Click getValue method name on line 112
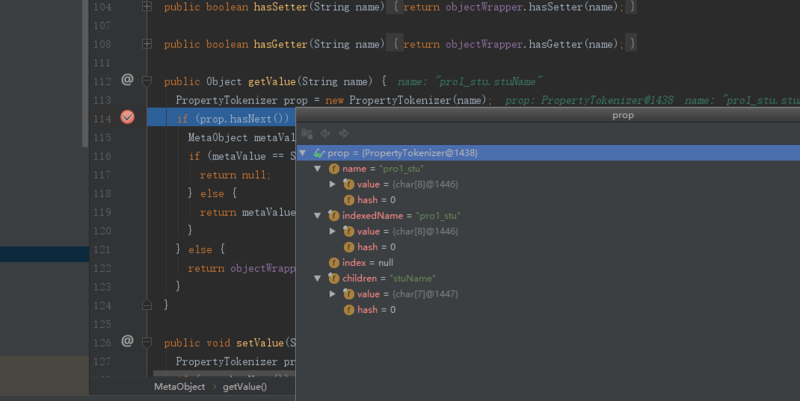 tap(272, 82)
